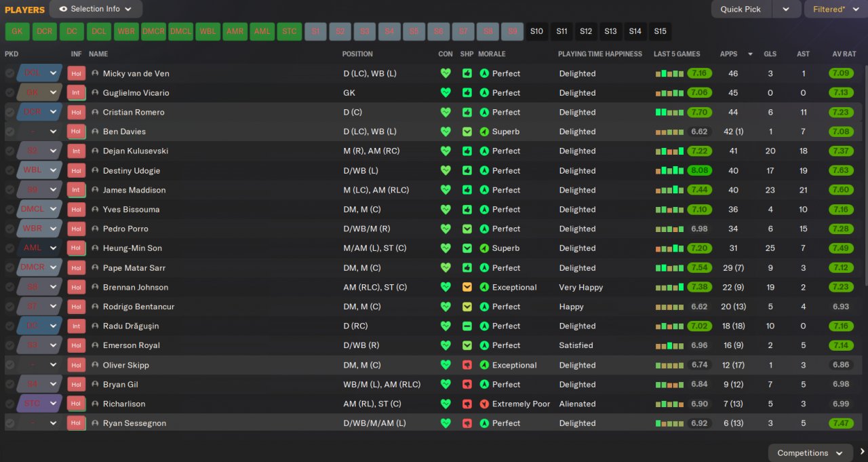Click the red sharpness icon for Oliver Skipp

coord(467,365)
